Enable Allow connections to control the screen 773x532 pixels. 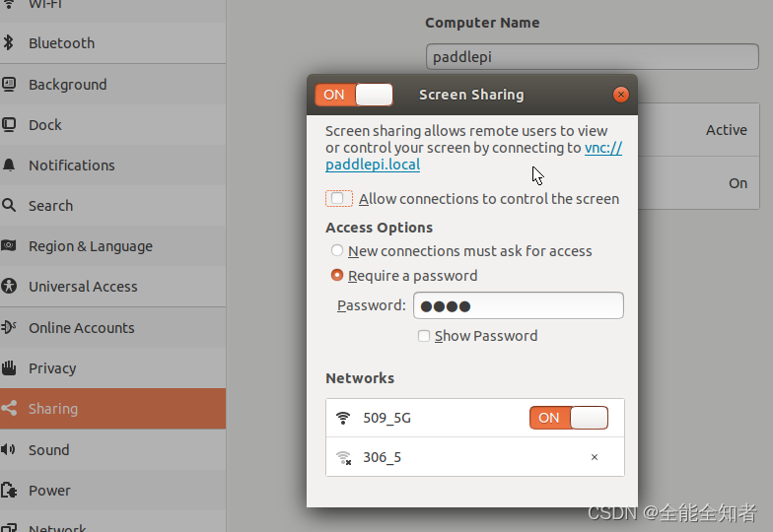337,199
